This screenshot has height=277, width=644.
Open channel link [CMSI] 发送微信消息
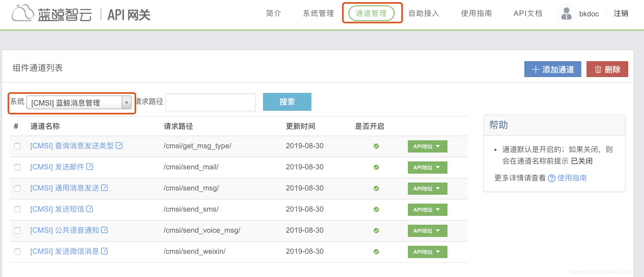65,251
